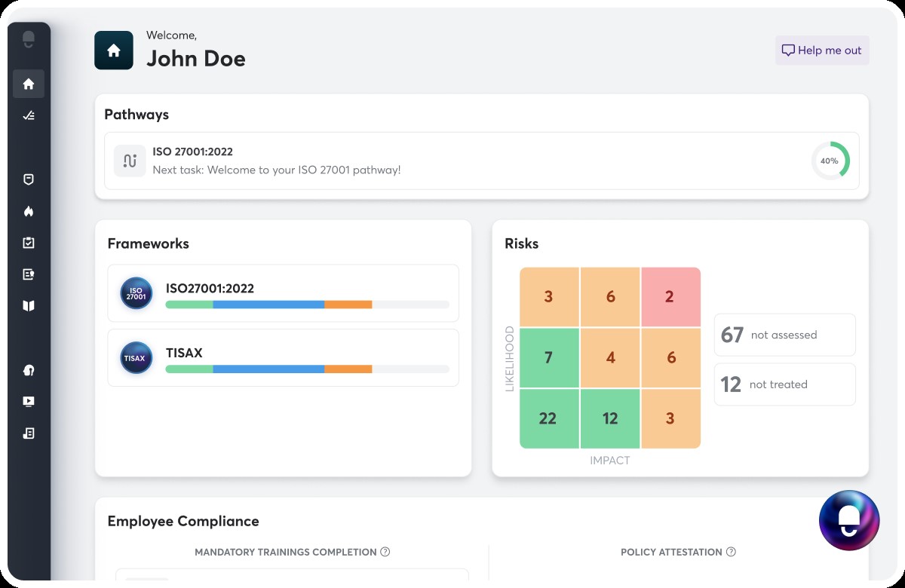905x588 pixels.
Task: Open the open-book sidebar icon
Action: coord(29,306)
